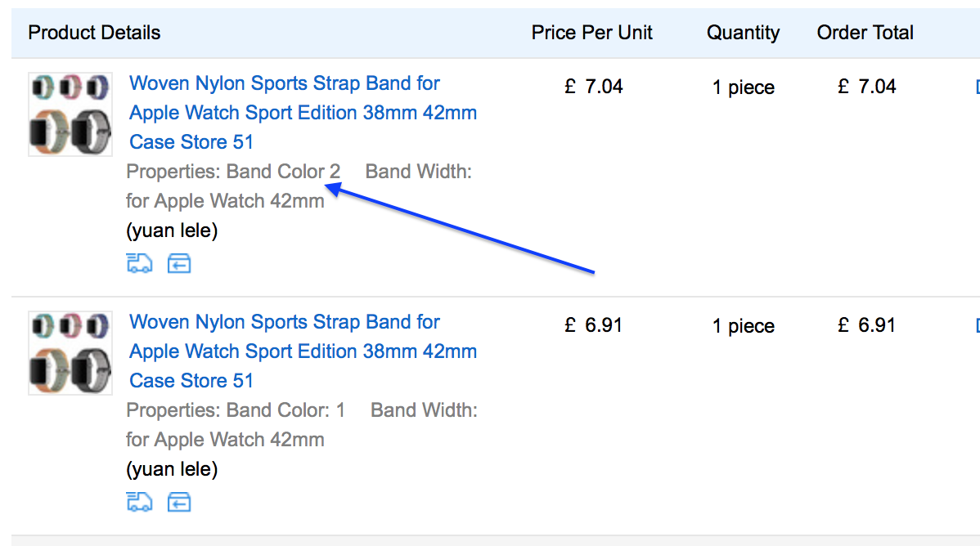The image size is (980, 546).
Task: Open the Woven Nylon Strap link priced £7.04
Action: click(303, 112)
